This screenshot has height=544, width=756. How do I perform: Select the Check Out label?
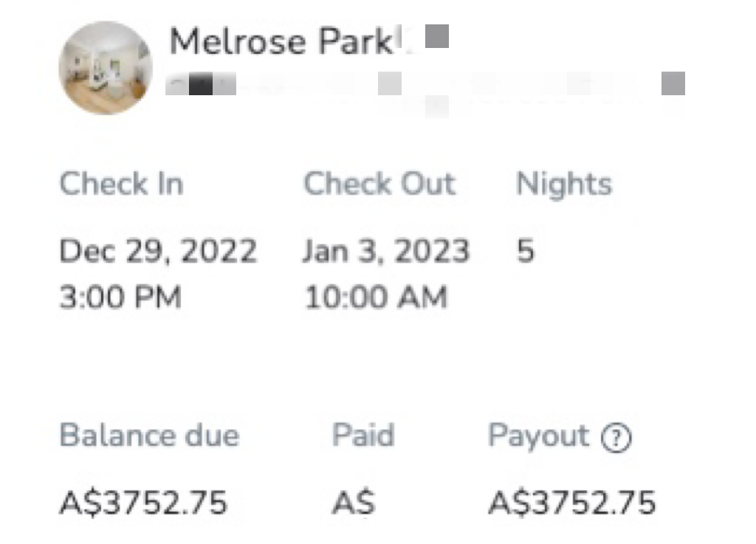coord(379,184)
